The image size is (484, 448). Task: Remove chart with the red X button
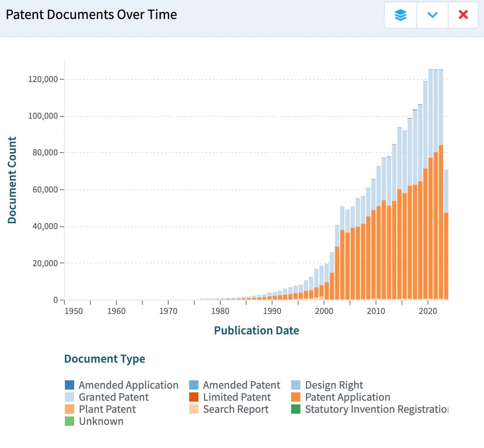(463, 15)
